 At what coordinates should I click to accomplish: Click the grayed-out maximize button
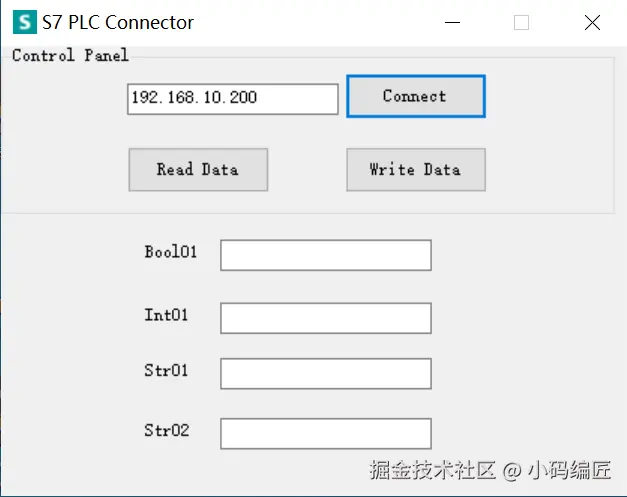point(521,22)
